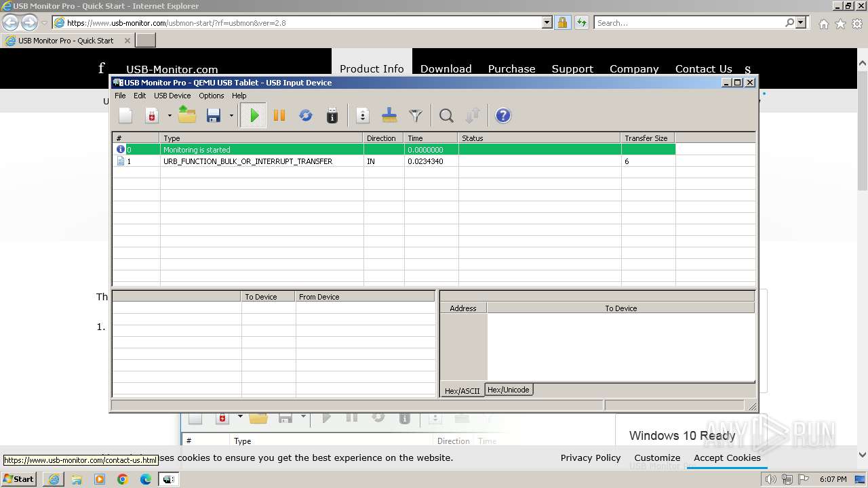The height and width of the screenshot is (488, 868).
Task: Click the Find magnifier icon
Action: point(446,116)
